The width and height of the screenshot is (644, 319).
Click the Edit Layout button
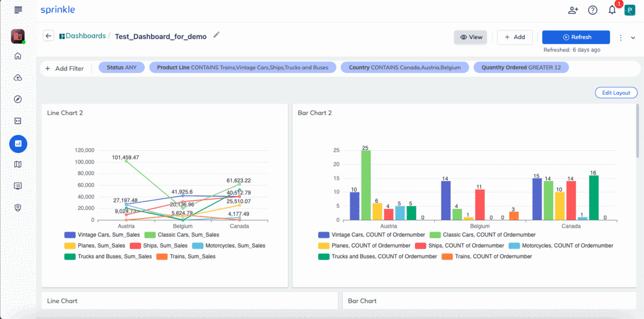(616, 93)
